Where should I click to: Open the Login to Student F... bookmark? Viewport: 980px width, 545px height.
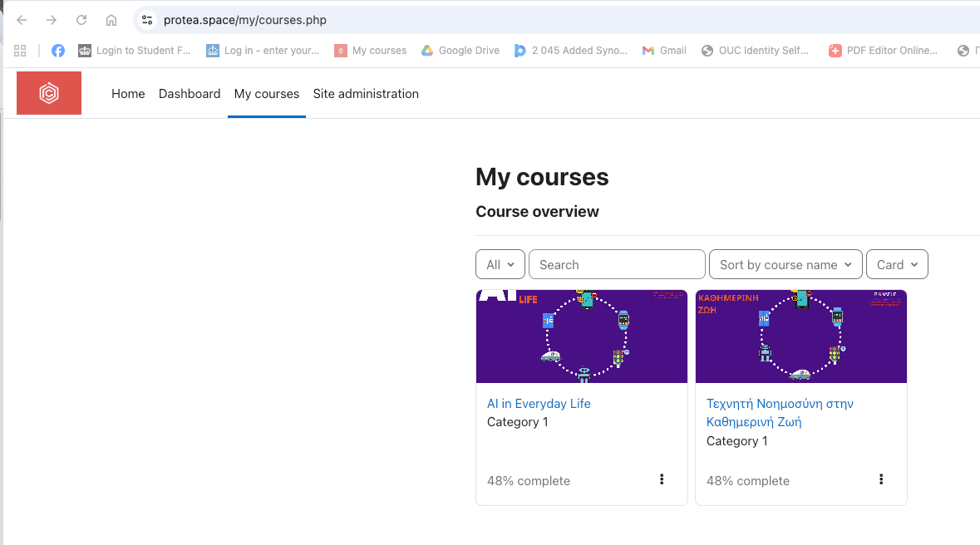(x=135, y=51)
